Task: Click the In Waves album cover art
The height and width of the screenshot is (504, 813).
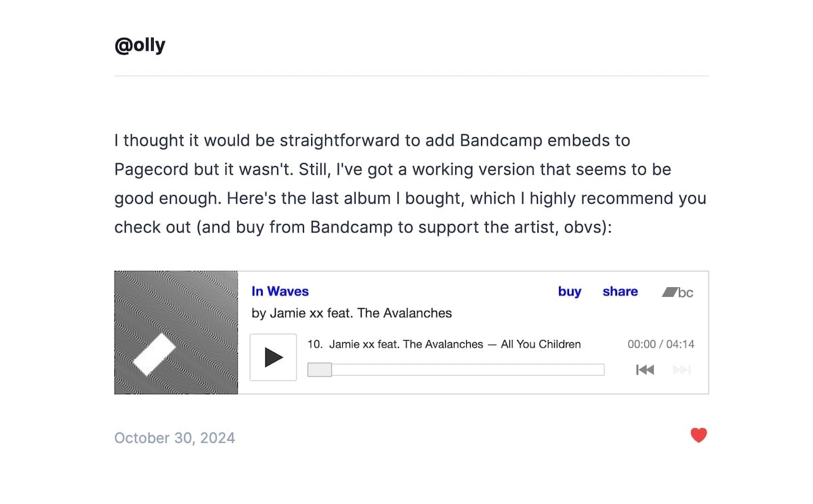Action: coord(176,333)
